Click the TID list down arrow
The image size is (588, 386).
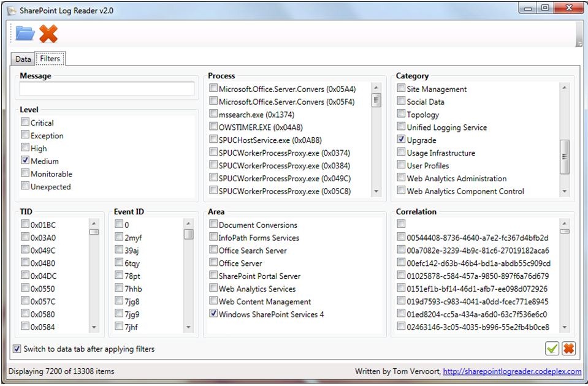94,327
